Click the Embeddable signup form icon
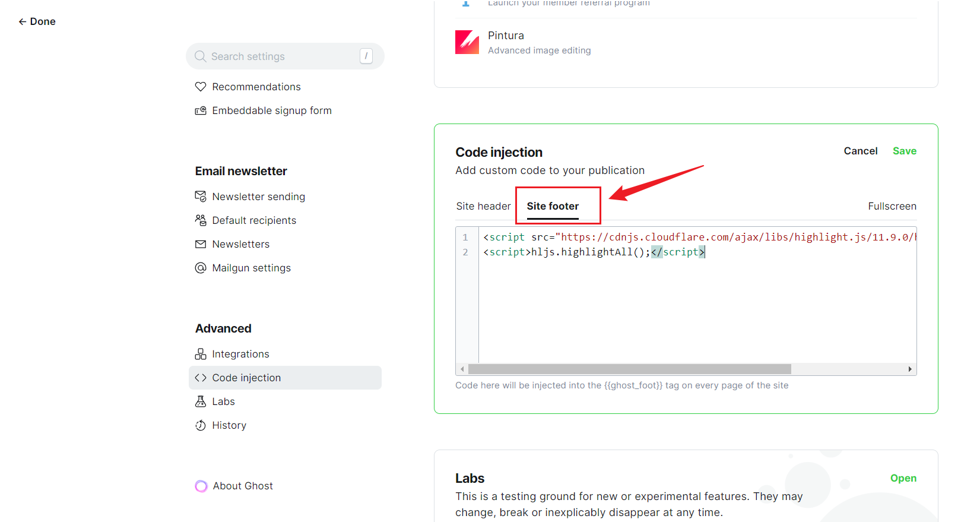The width and height of the screenshot is (980, 522). [x=201, y=110]
